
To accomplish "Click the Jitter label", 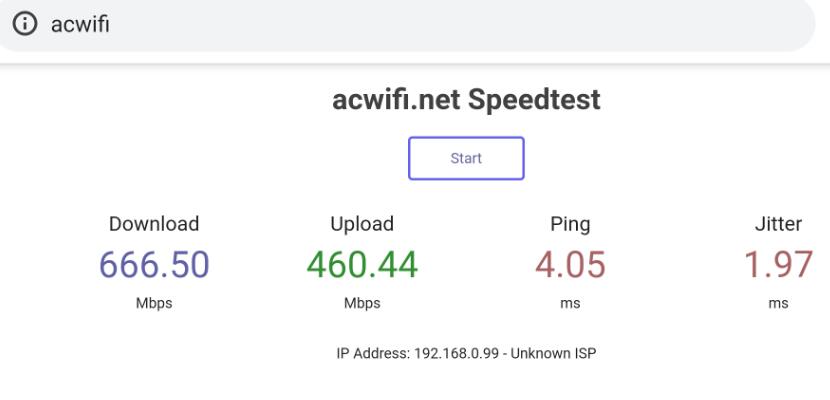I will (778, 224).
